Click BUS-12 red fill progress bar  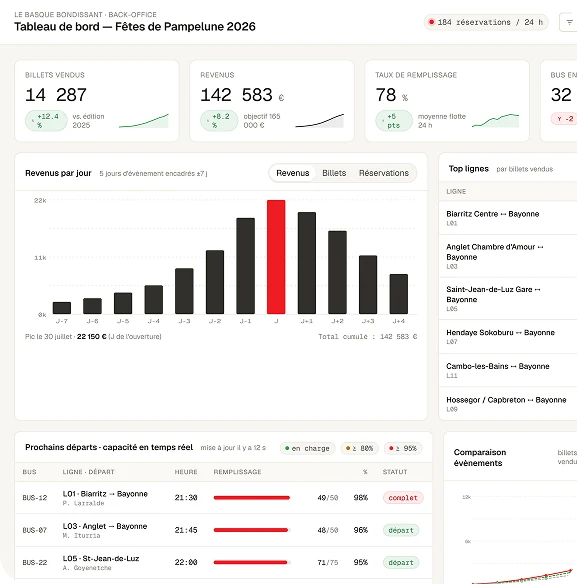[x=252, y=498]
